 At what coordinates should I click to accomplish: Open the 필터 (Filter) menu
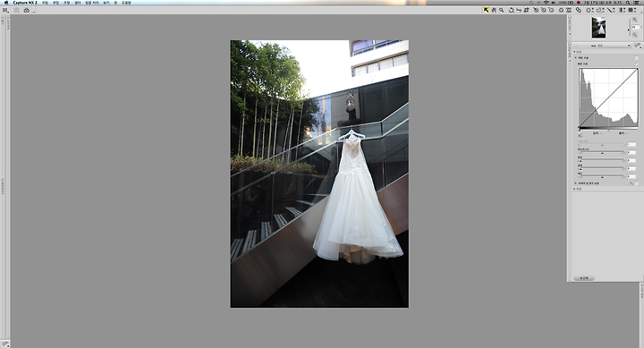click(77, 3)
